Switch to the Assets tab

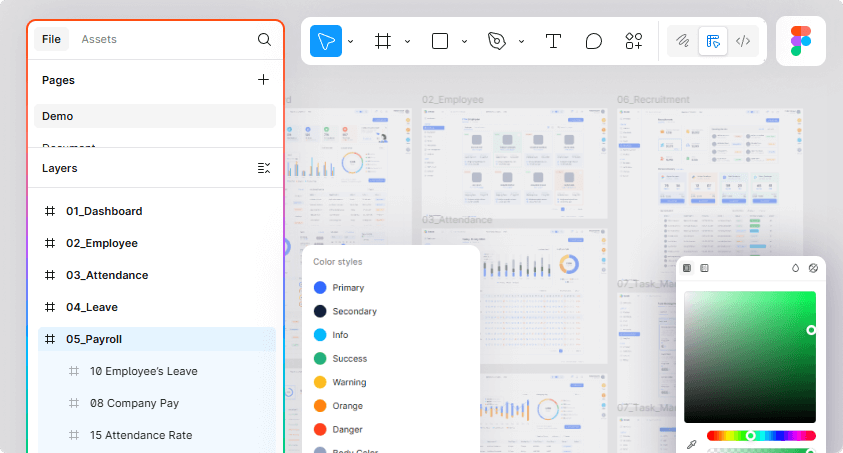[99, 40]
